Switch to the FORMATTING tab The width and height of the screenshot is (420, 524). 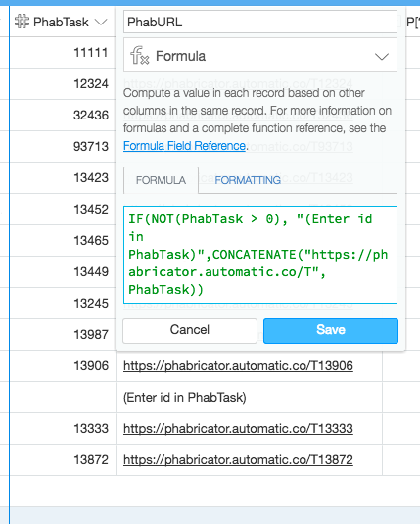[x=248, y=180]
